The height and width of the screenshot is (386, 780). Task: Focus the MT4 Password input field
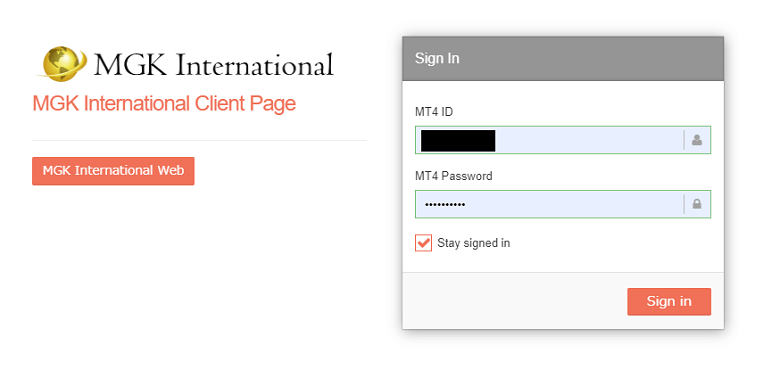pyautogui.click(x=563, y=204)
